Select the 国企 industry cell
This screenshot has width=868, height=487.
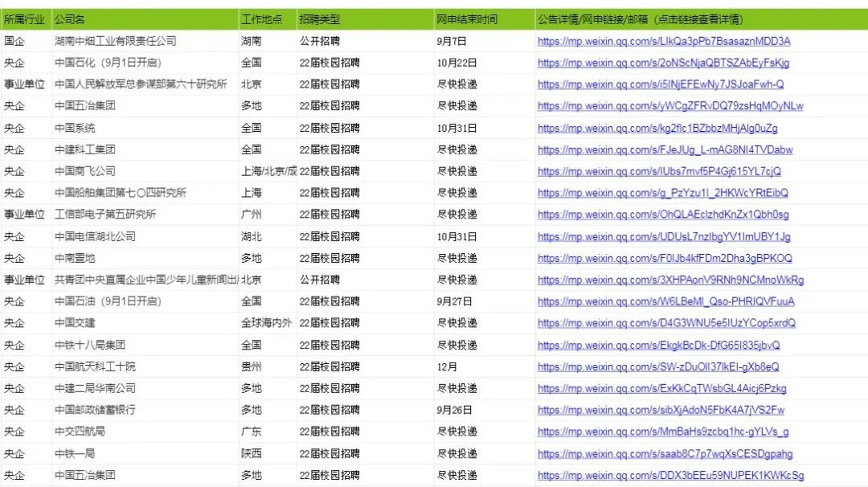click(x=26, y=41)
